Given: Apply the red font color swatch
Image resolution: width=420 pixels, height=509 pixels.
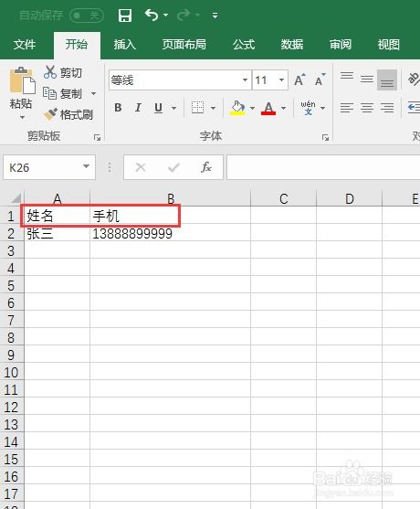Looking at the screenshot, I should pos(268,108).
